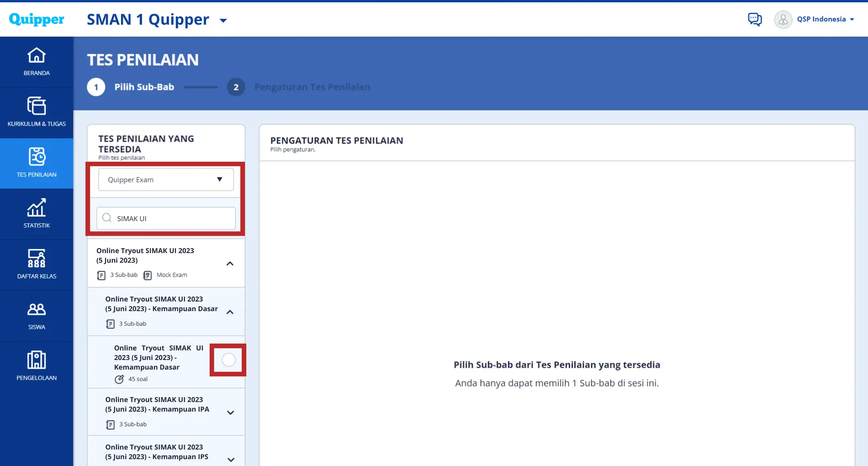Click '3 Sub-bab' under top tryout group
868x466 pixels.
pos(124,275)
